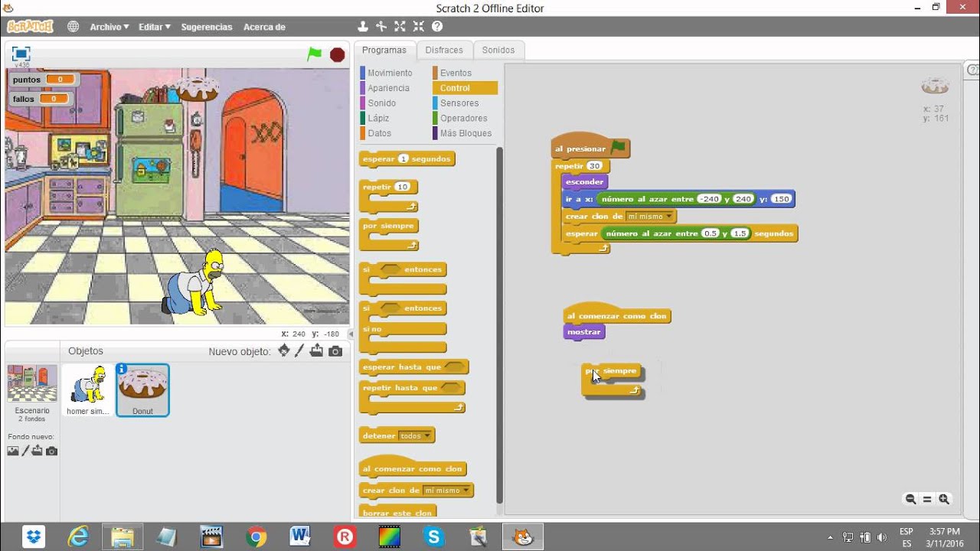Open Dropbox from the taskbar
This screenshot has height=551, width=980.
(x=34, y=537)
